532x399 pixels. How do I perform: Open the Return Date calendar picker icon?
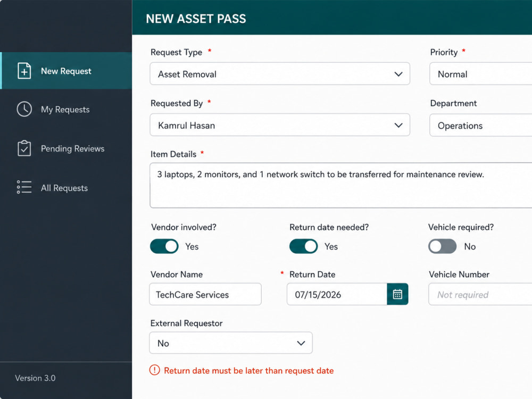pyautogui.click(x=397, y=294)
